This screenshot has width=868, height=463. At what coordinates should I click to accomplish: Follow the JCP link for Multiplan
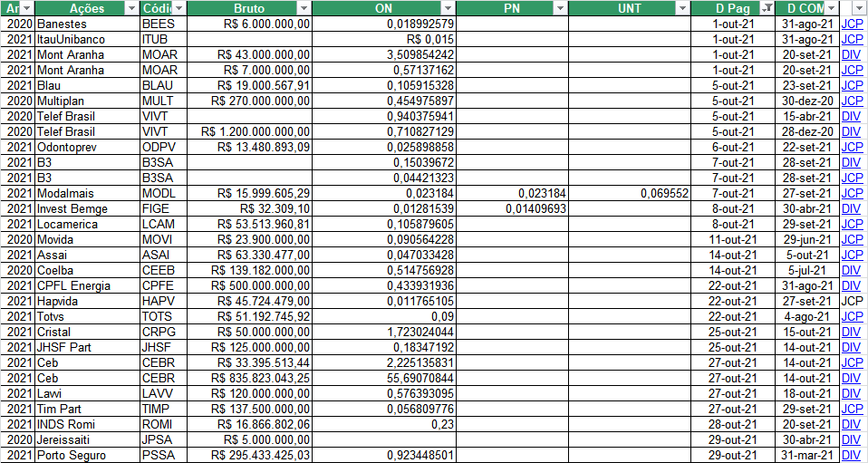[x=852, y=101]
